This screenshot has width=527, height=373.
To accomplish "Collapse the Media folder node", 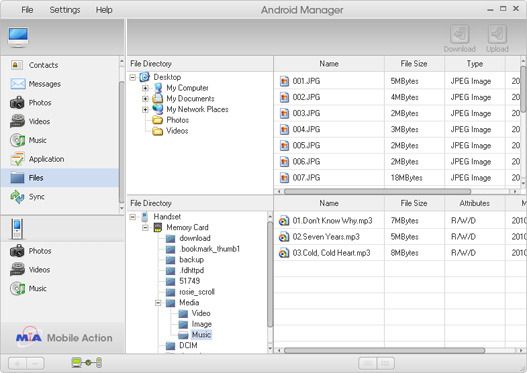I will coord(158,303).
